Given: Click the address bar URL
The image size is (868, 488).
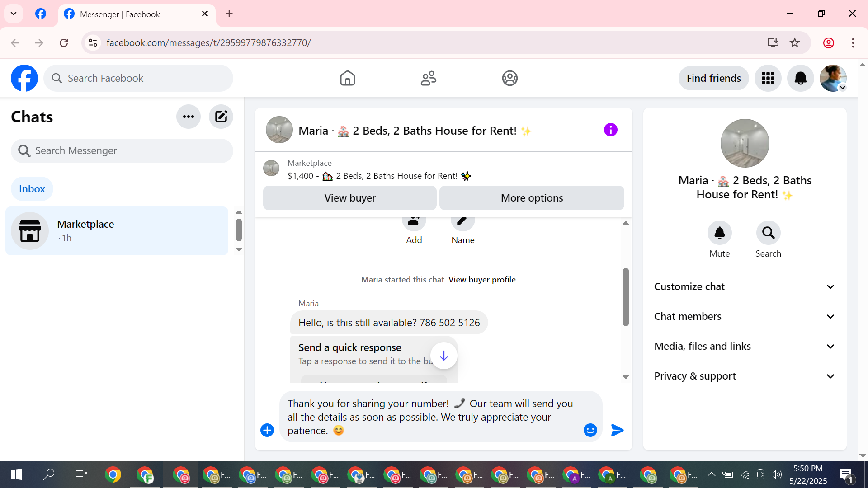Looking at the screenshot, I should tap(208, 43).
